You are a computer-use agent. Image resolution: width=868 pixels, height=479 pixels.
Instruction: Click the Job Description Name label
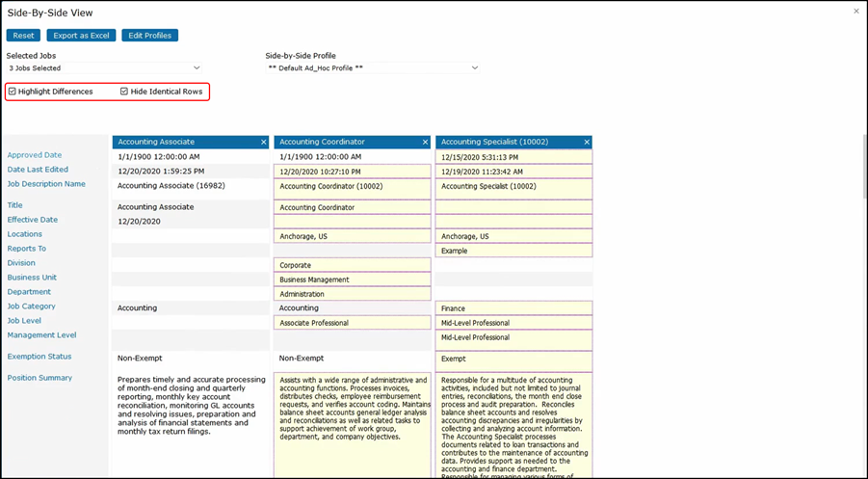pos(46,184)
